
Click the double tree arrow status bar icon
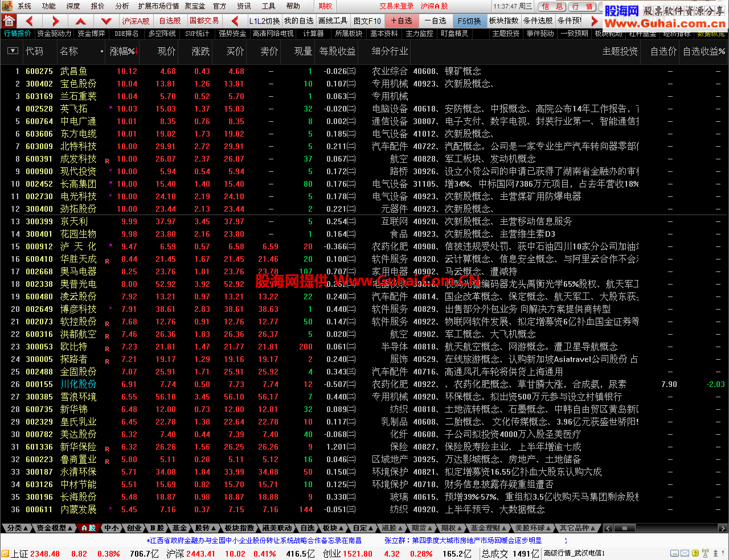click(715, 553)
